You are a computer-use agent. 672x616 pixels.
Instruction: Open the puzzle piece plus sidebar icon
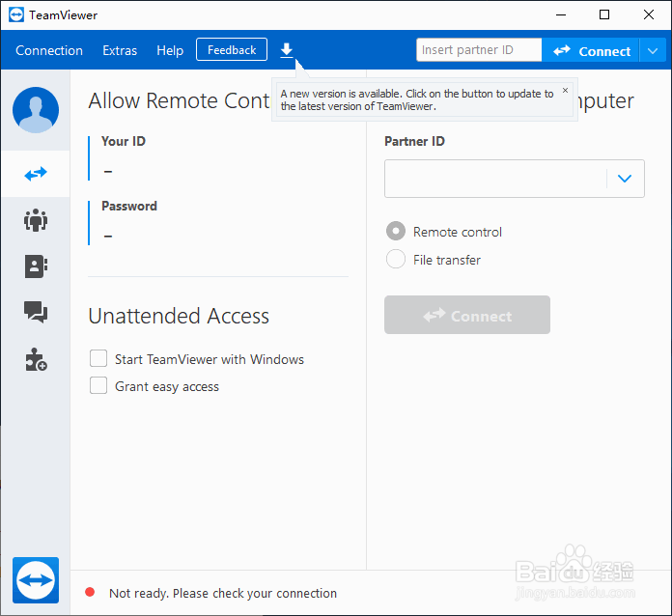[x=36, y=359]
